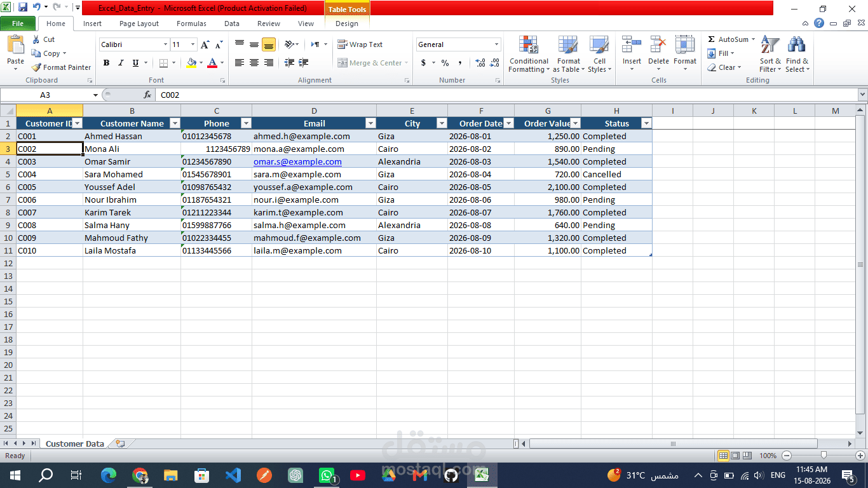Switch to the Data tab
Screen dimensions: 868x488
(x=232, y=24)
